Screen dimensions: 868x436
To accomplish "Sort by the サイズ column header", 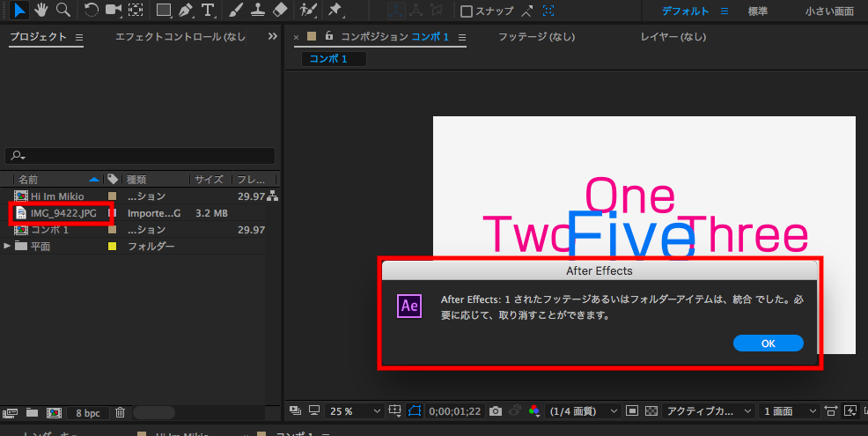I will point(210,180).
